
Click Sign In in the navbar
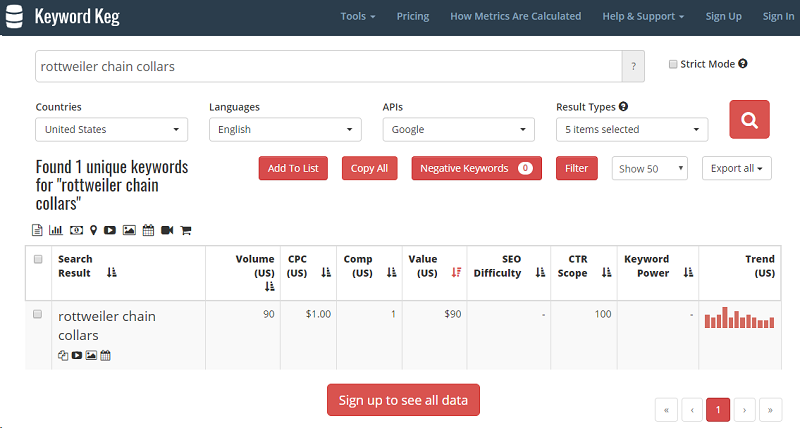[778, 16]
